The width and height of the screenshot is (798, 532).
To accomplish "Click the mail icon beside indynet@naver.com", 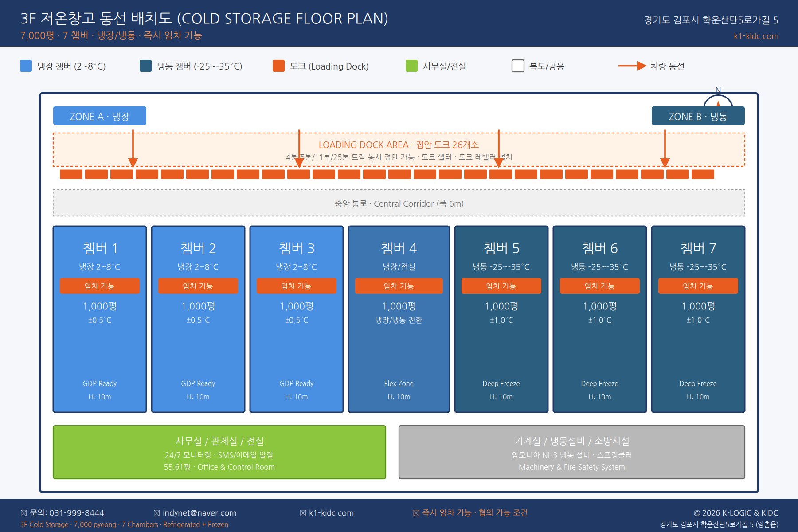I will (157, 513).
